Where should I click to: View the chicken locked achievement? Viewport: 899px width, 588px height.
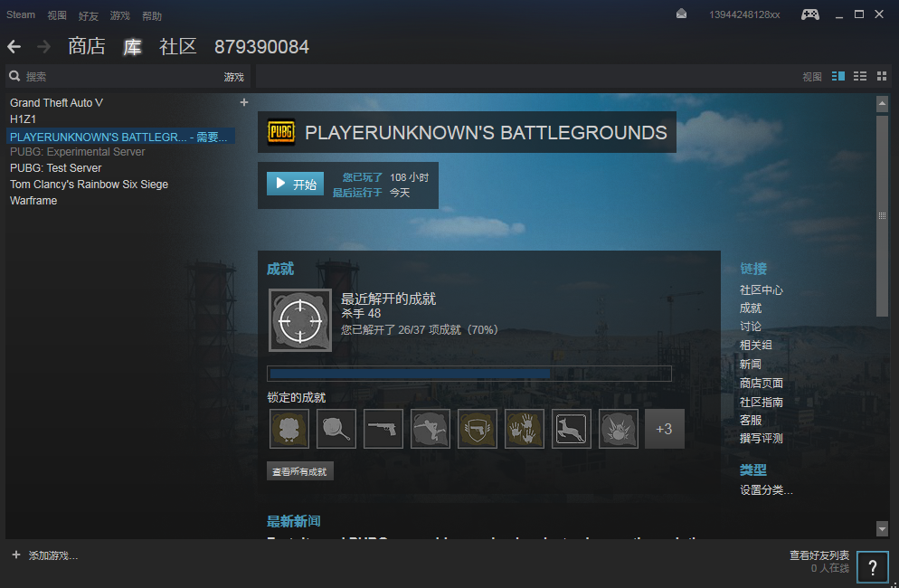pos(289,429)
